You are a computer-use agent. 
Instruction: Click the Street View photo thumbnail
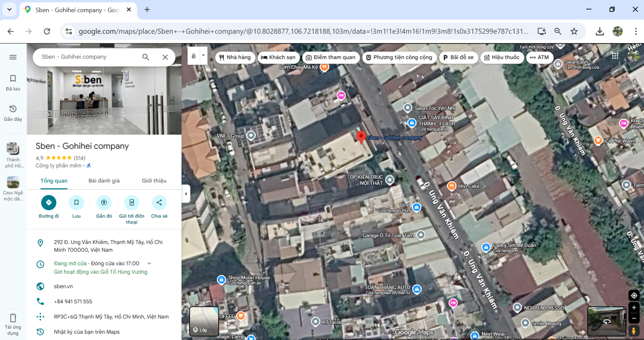pyautogui.click(x=607, y=321)
